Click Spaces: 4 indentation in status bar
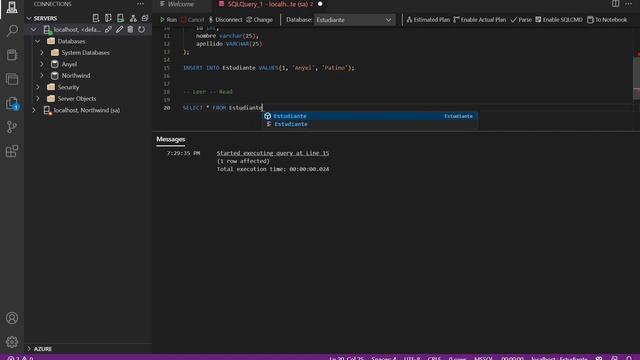The image size is (640, 360). [384, 358]
